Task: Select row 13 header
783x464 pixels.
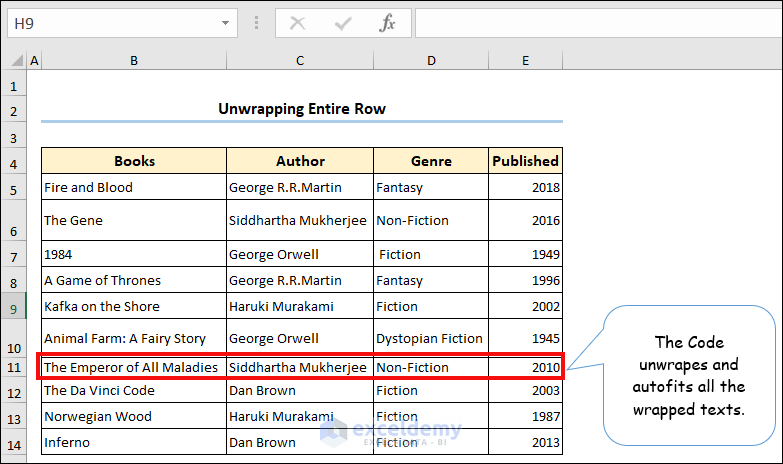Action: click(x=13, y=416)
